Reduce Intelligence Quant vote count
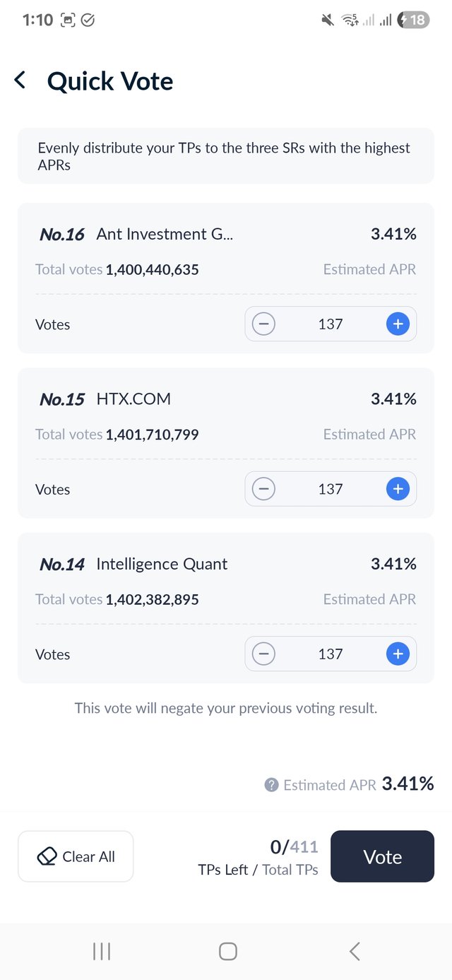This screenshot has height=980, width=452. [x=263, y=654]
